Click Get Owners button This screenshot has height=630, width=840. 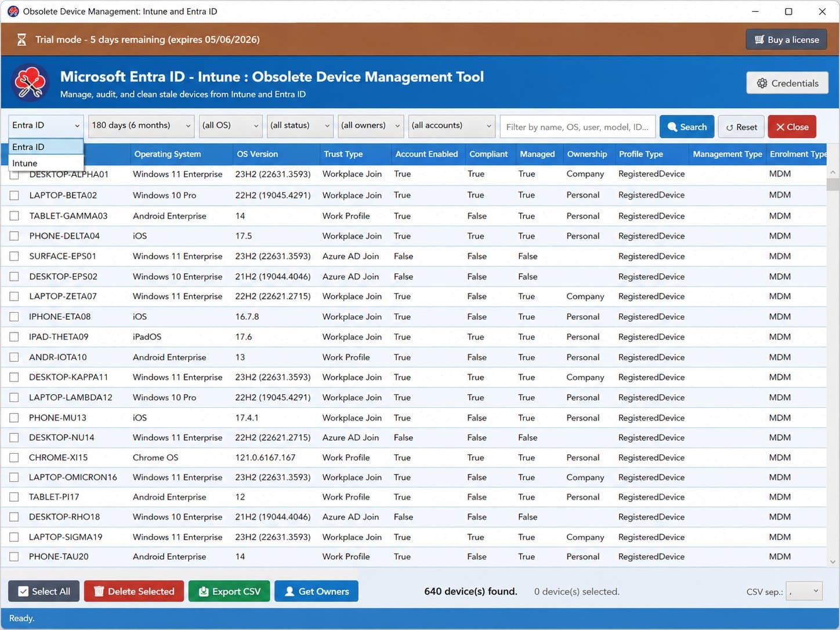click(x=316, y=591)
